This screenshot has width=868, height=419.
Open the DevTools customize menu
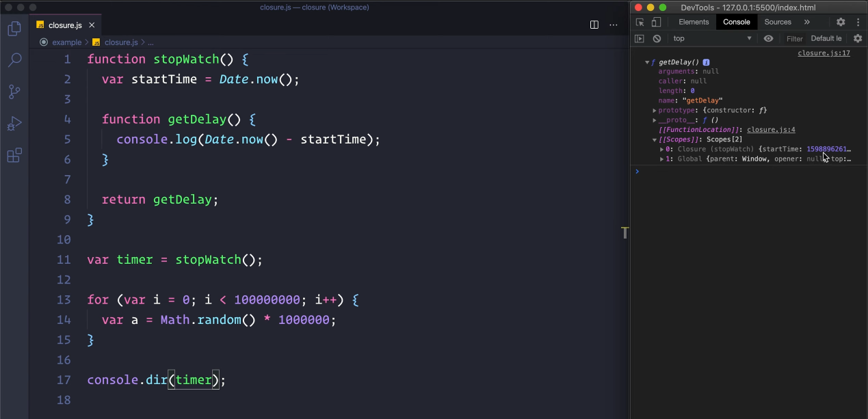tap(858, 22)
